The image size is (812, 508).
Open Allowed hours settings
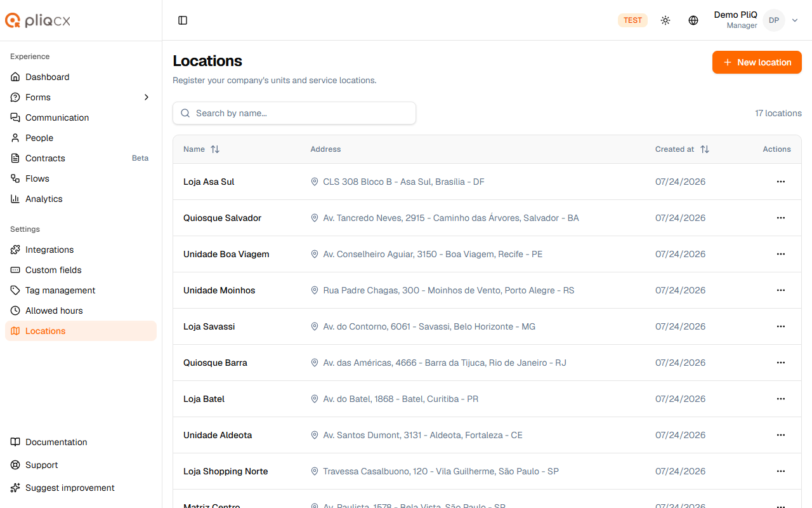point(81,311)
